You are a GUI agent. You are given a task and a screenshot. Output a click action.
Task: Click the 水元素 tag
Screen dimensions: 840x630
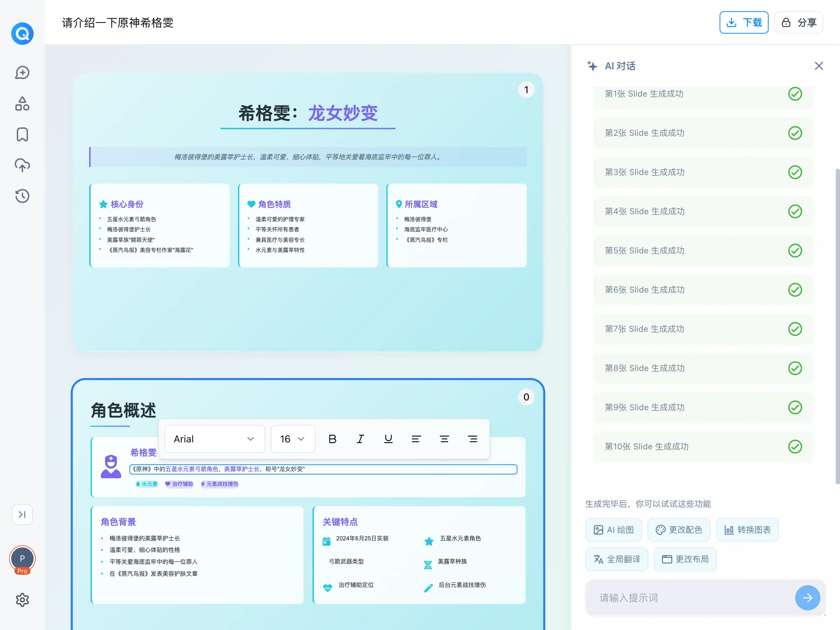tap(147, 484)
